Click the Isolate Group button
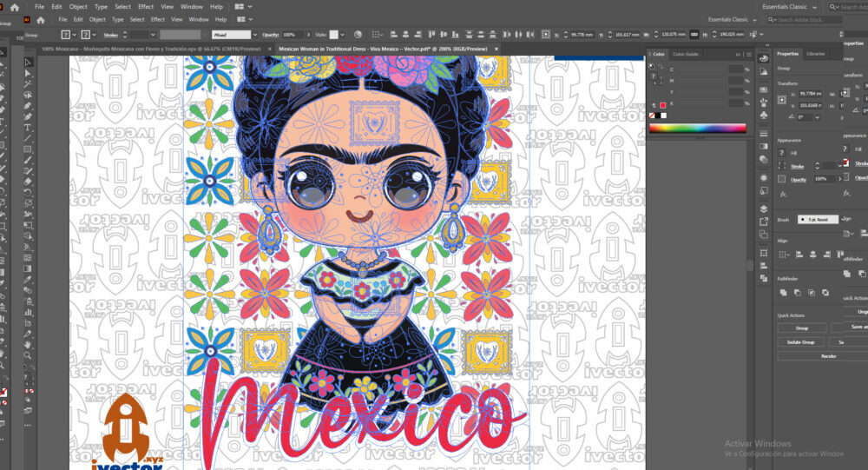868x470 pixels. pos(800,342)
